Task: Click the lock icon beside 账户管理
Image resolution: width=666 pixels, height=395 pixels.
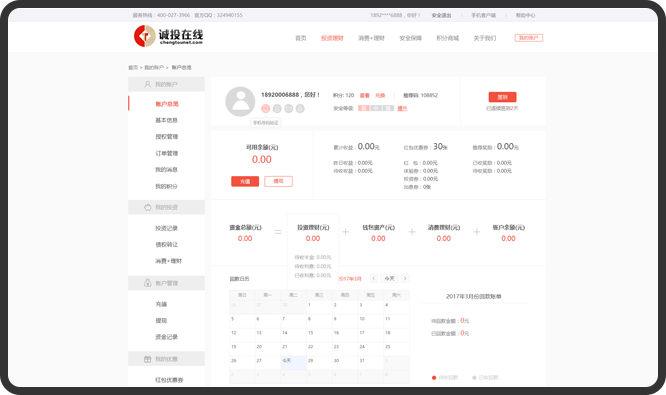Action: coord(147,283)
